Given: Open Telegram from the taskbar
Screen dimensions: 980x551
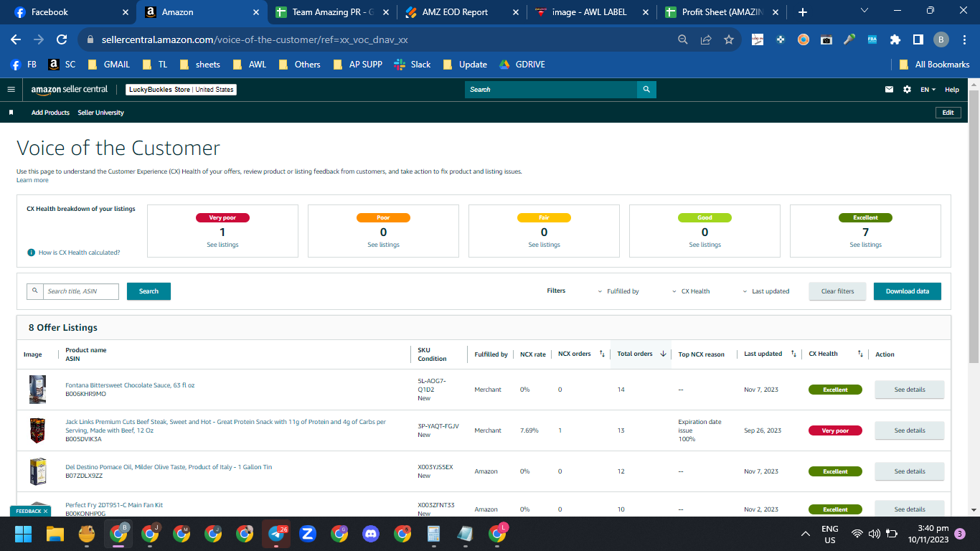Looking at the screenshot, I should (x=276, y=534).
